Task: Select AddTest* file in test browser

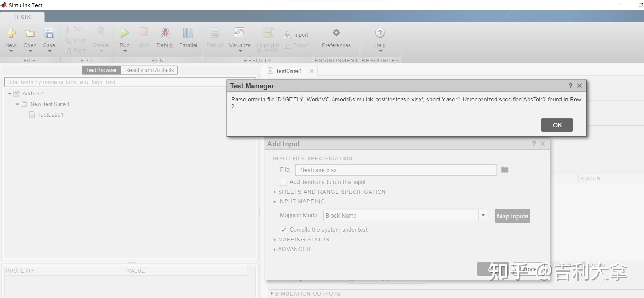Action: (33, 94)
